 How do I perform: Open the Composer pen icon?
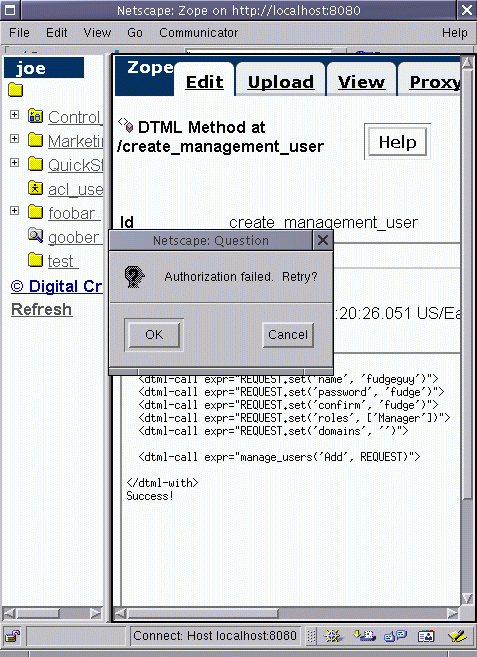[457, 636]
